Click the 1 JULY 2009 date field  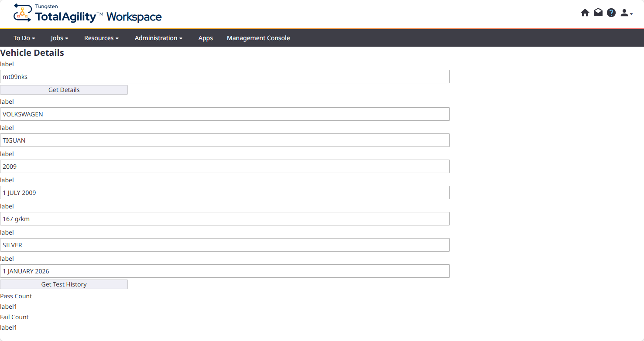pyautogui.click(x=225, y=193)
